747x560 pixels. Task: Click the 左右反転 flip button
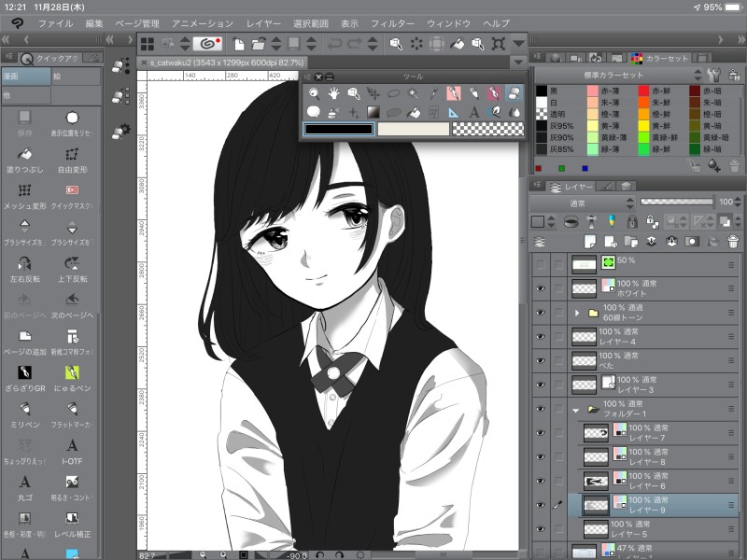tap(25, 269)
